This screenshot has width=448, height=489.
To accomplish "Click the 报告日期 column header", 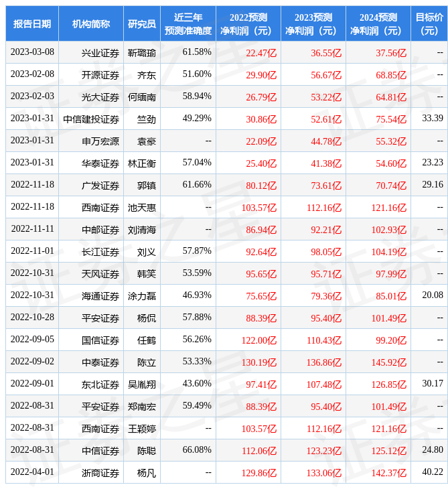I will pos(32,23).
